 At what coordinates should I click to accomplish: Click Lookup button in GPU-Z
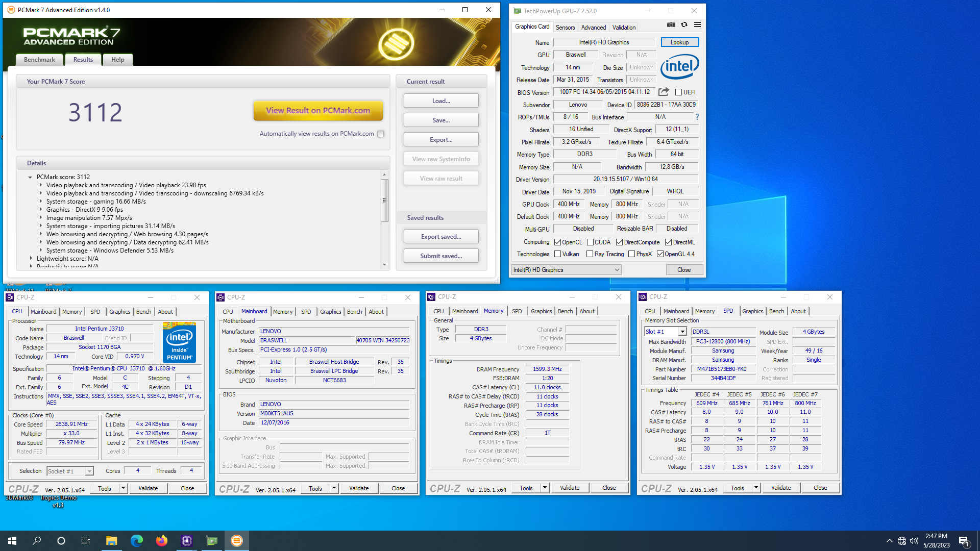(x=679, y=42)
